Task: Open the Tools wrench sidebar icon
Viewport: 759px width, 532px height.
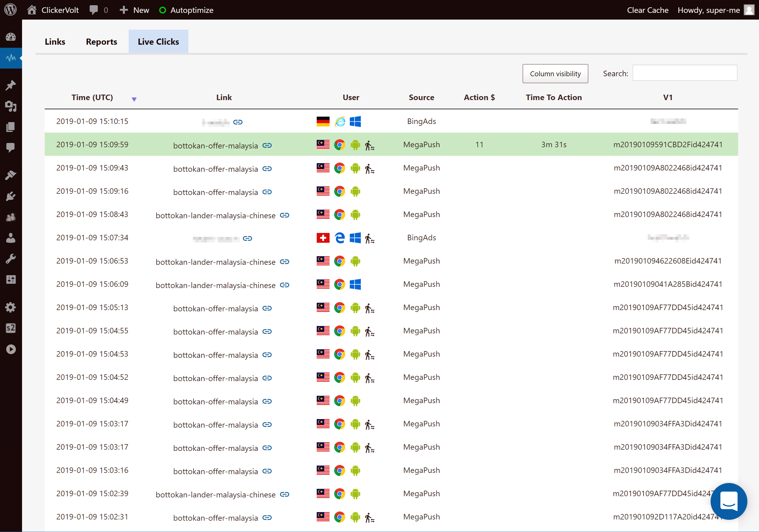Action: click(x=11, y=259)
